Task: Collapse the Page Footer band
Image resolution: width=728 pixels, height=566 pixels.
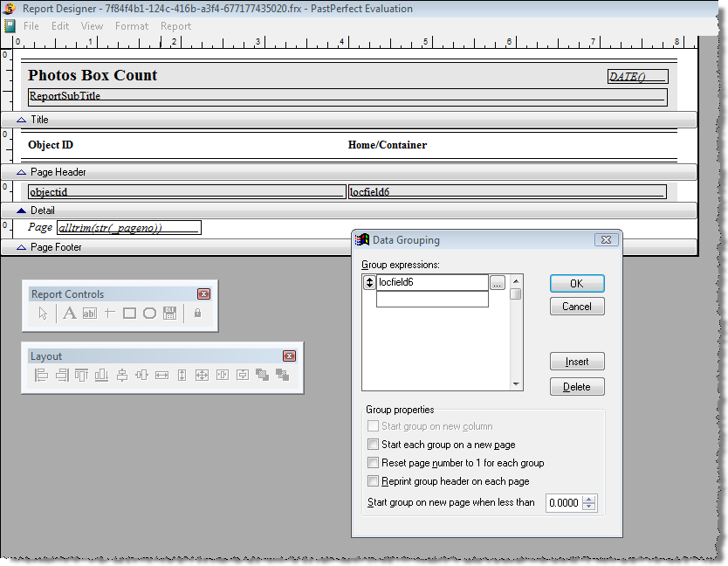Action: [x=22, y=247]
